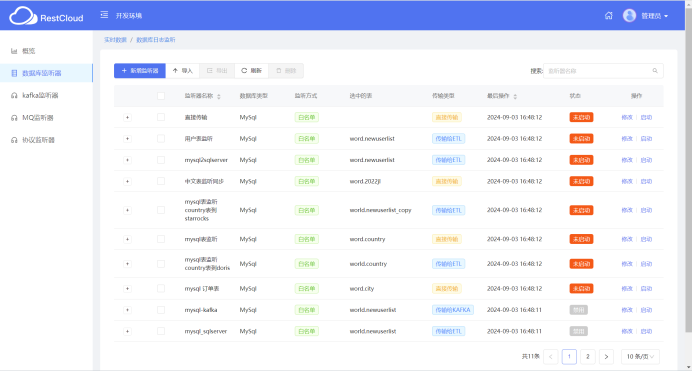
Task: Click the refresh button
Action: pyautogui.click(x=251, y=71)
